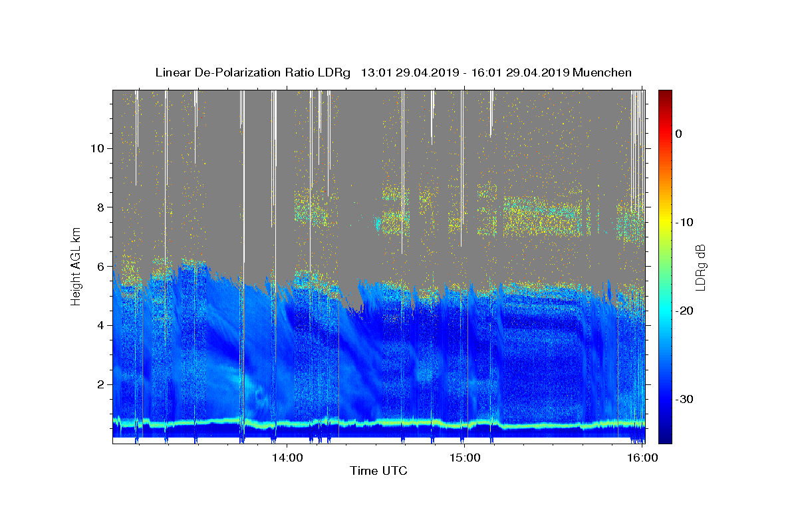
Task: Click the 'Height AGL km' axis label
Action: pyautogui.click(x=76, y=266)
